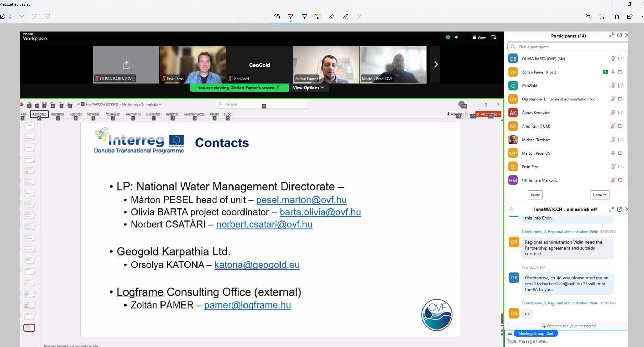Show next video thumbnails arrow

point(436,64)
